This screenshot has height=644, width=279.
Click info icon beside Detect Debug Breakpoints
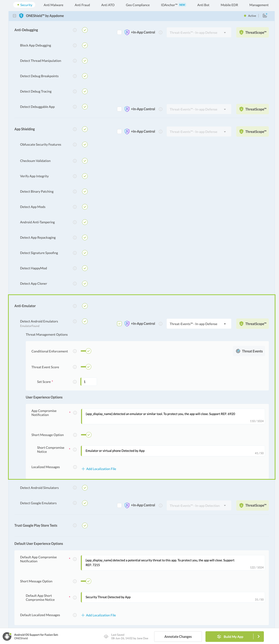(x=75, y=76)
